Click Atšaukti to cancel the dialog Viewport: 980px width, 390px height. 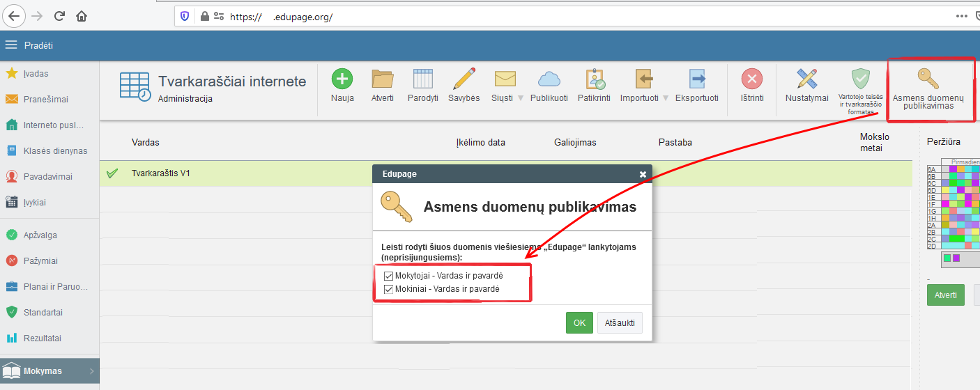pyautogui.click(x=620, y=323)
